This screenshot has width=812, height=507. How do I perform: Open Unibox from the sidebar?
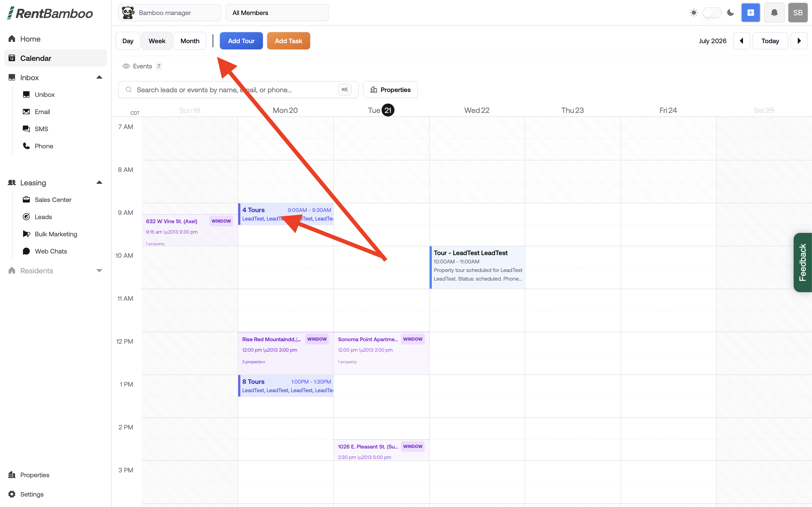pos(45,94)
